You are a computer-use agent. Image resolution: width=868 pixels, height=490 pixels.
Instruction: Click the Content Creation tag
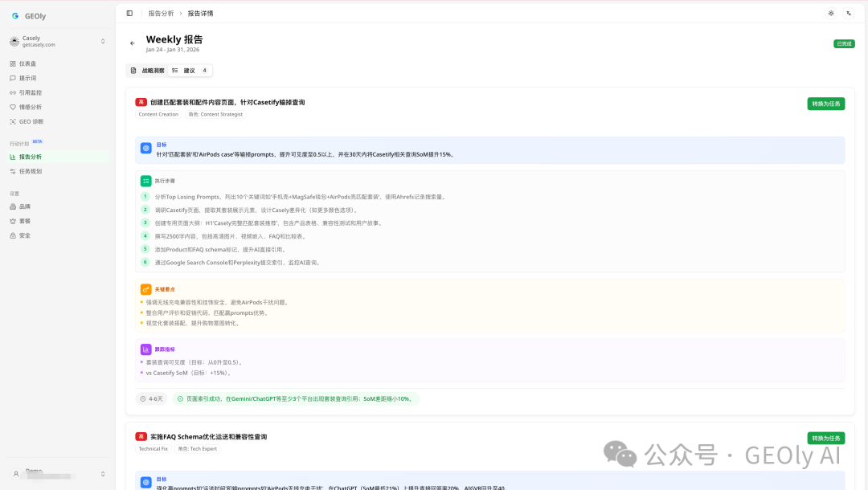[158, 115]
